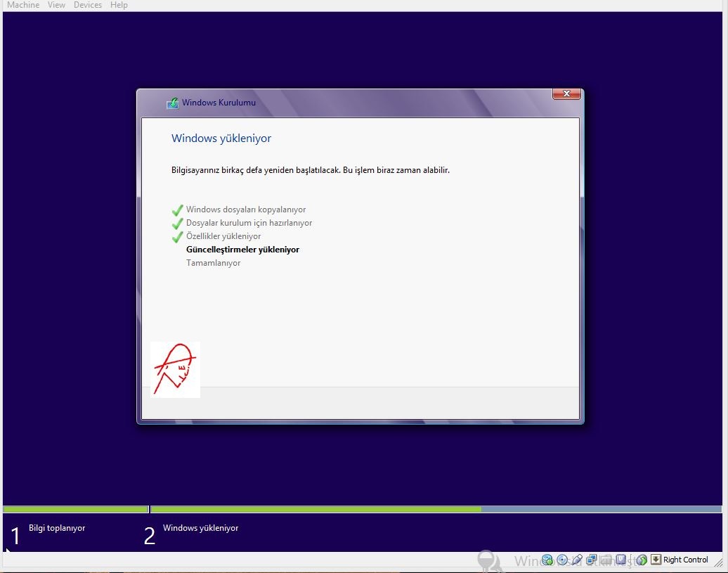The image size is (728, 573).
Task: Click the checkmark beside Windows dosyaları kopyalanıyor
Action: pos(177,210)
